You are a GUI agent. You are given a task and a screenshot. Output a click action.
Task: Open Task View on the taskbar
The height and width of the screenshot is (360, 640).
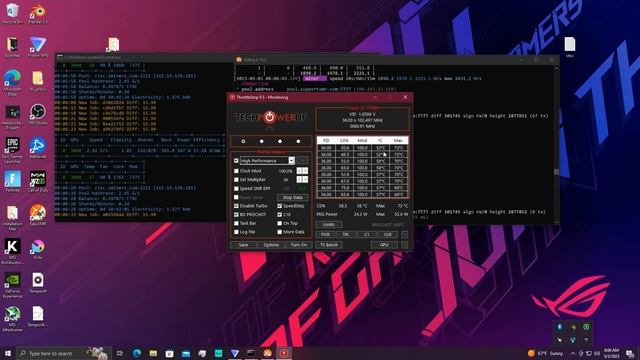pos(120,353)
